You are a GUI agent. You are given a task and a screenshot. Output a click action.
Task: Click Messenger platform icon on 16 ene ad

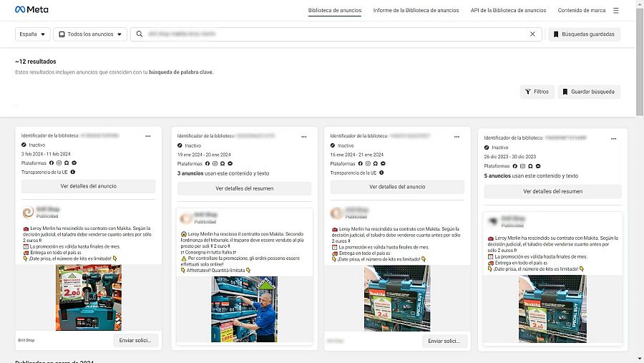point(384,164)
